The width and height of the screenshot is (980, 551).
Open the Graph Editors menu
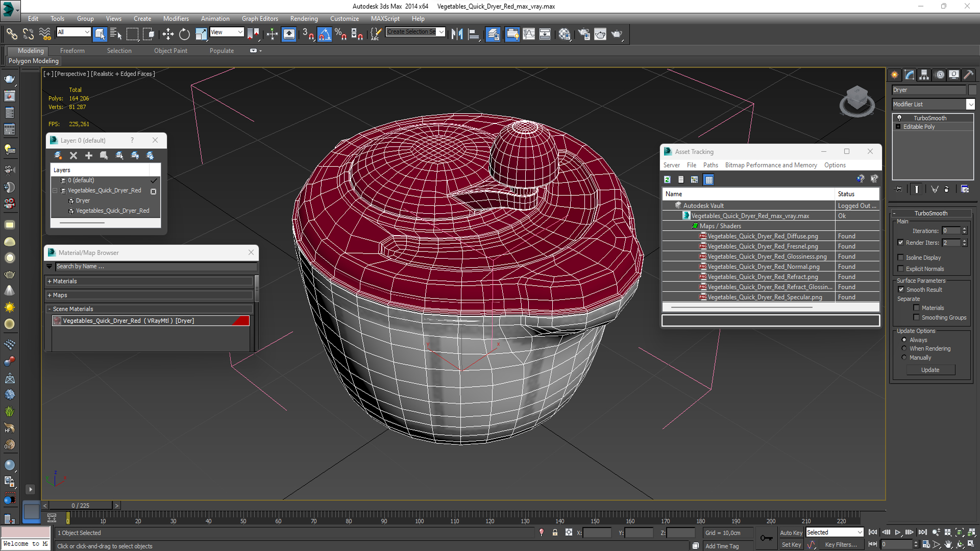point(260,18)
